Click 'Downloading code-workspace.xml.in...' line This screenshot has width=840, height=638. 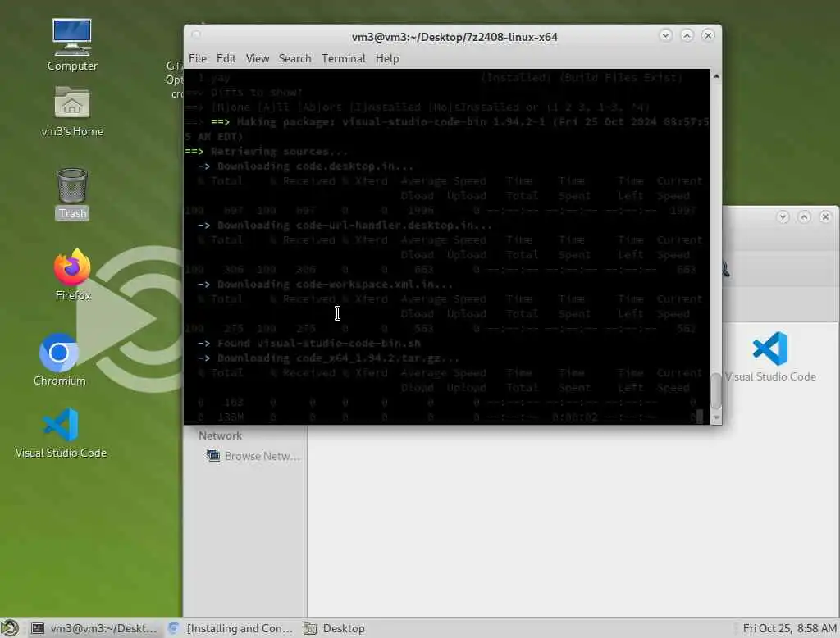coord(326,285)
